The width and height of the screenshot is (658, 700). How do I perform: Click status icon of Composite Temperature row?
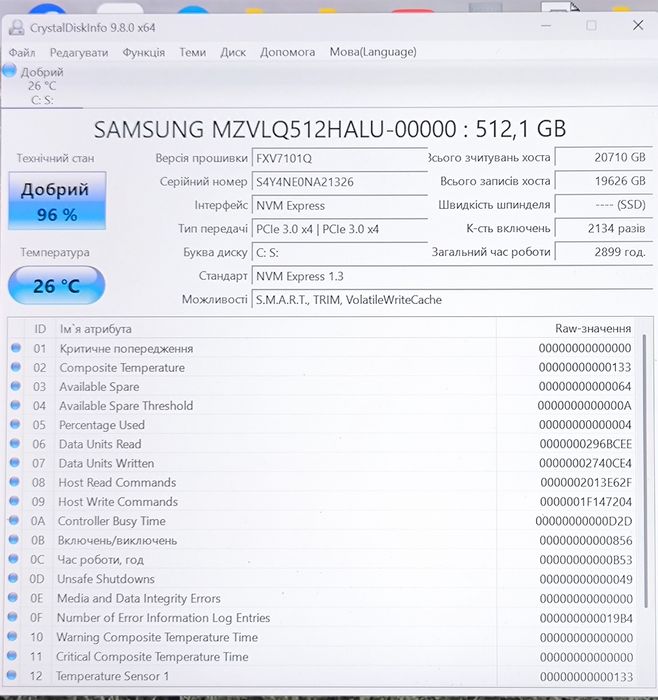16,367
